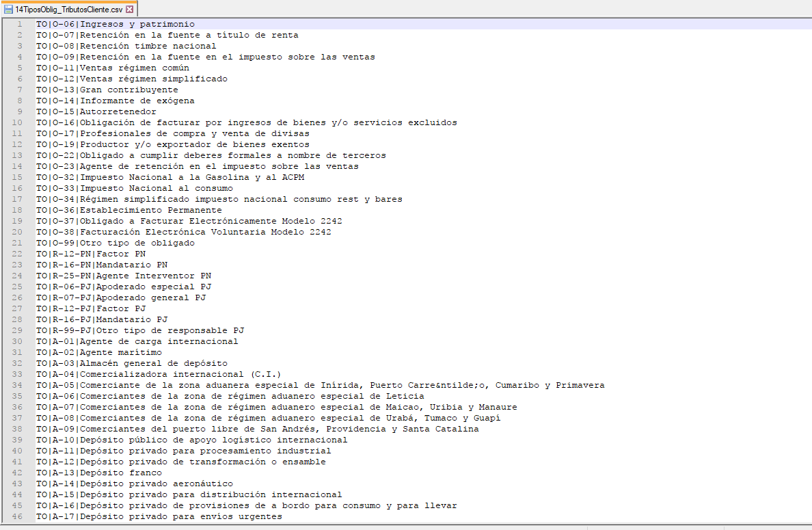This screenshot has height=530, width=812.
Task: Select the 14TiposOblig_TributosCliente.csv tab
Action: tap(69, 10)
